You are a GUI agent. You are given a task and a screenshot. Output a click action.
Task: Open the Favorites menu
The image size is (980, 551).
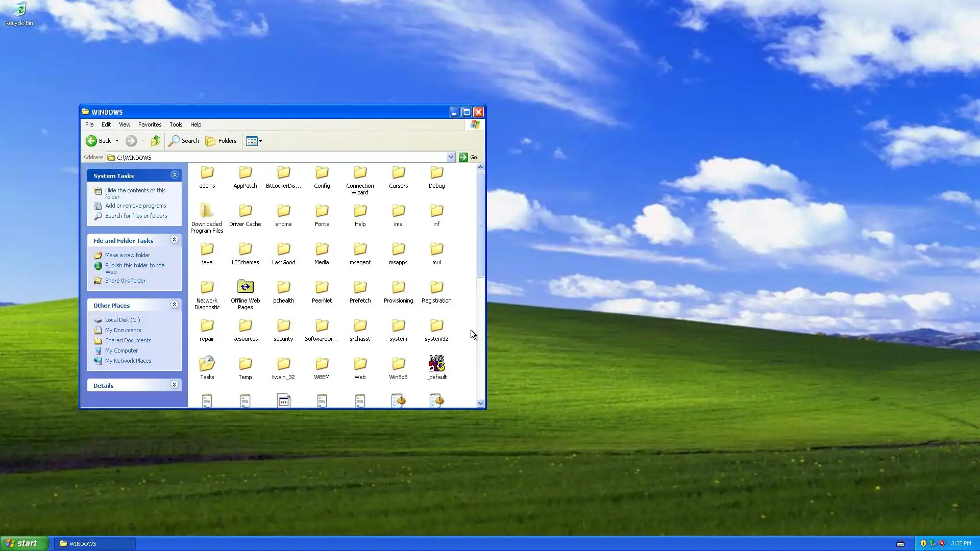[x=150, y=124]
